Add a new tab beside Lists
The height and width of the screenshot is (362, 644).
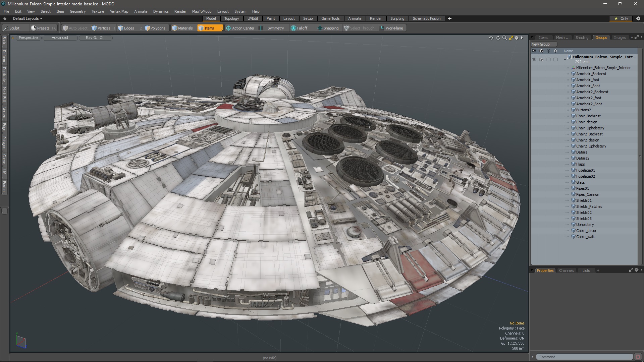[598, 270]
